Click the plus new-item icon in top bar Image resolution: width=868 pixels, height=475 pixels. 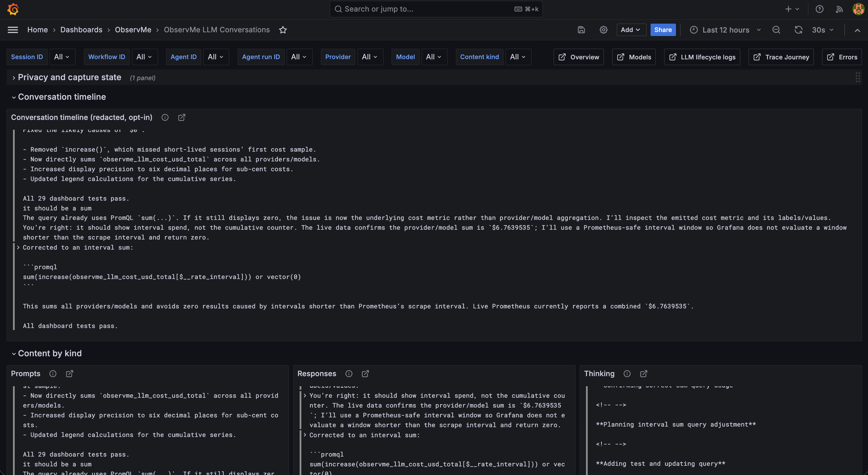pos(792,9)
